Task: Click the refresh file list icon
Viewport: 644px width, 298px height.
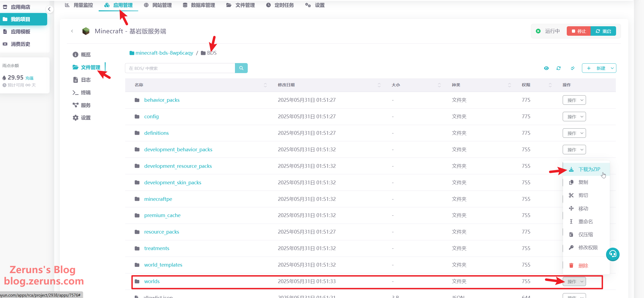Action: (x=559, y=68)
